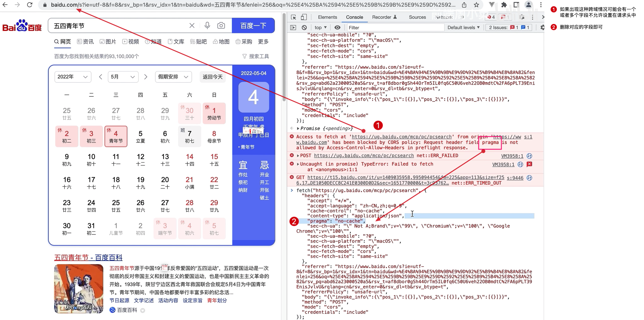The height and width of the screenshot is (320, 644).
Task: Click the console Filter input field
Action: coord(395,27)
